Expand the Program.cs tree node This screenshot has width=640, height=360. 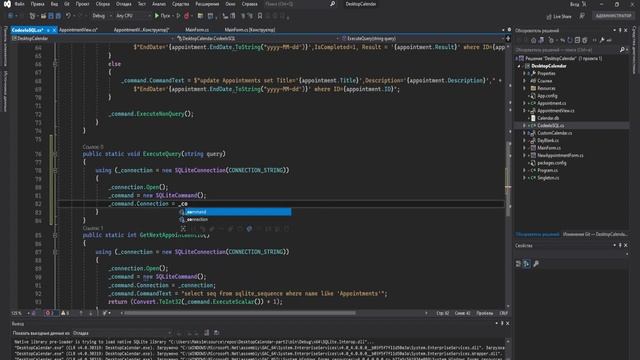point(524,170)
